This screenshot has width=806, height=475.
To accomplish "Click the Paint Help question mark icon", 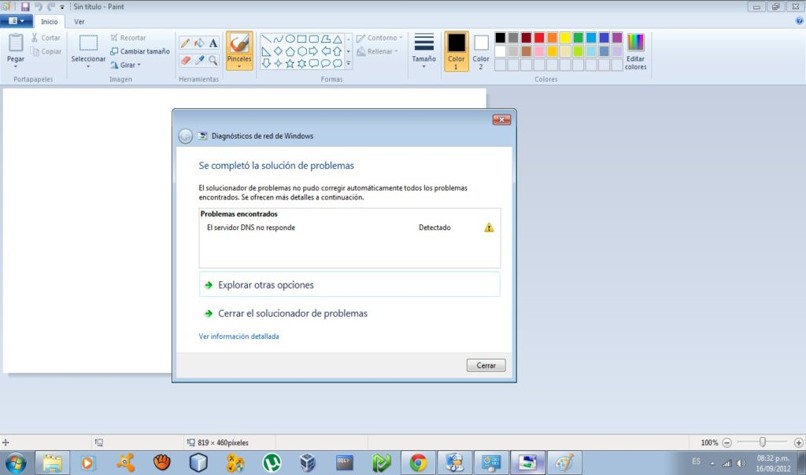I will [x=799, y=21].
